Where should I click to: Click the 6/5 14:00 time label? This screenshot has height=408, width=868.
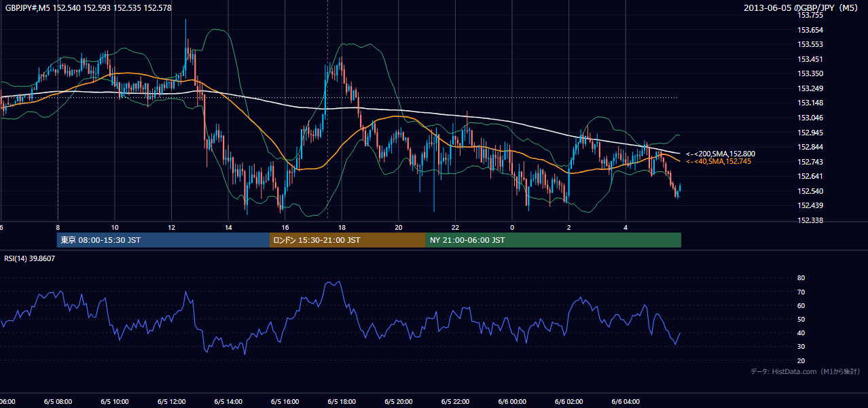point(228,402)
